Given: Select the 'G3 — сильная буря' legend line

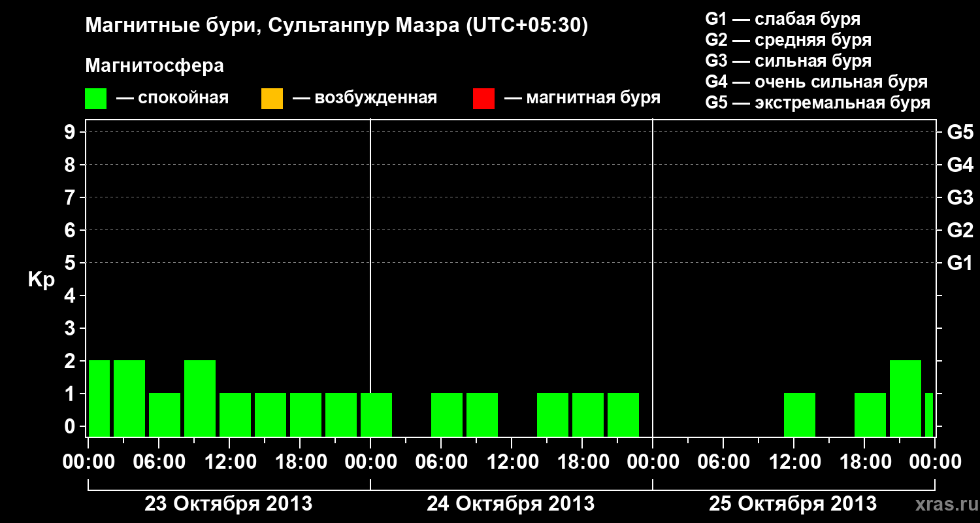Looking at the screenshot, I should coord(788,61).
